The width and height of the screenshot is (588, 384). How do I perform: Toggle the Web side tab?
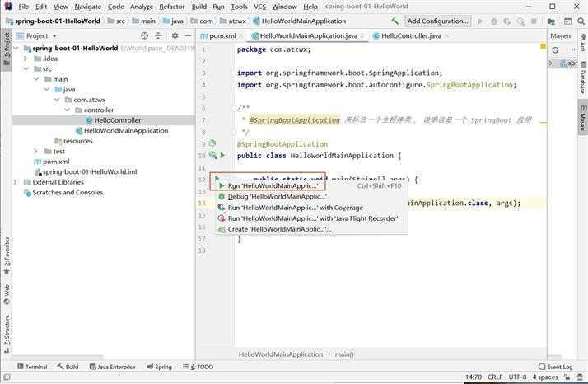pyautogui.click(x=7, y=294)
